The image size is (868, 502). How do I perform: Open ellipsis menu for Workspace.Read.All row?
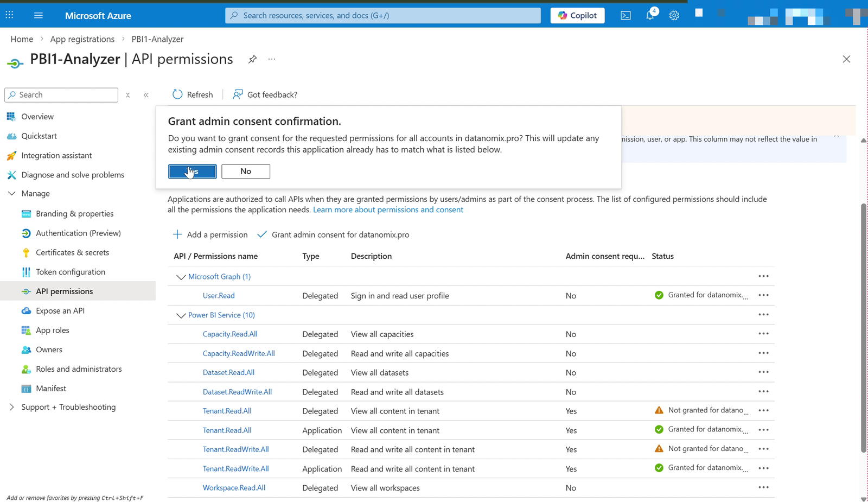pos(763,487)
